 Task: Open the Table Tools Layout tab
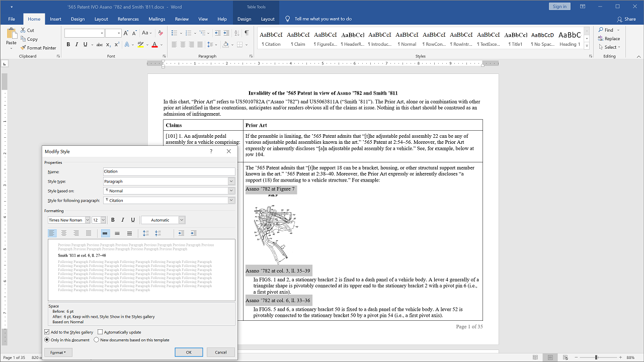tap(268, 19)
